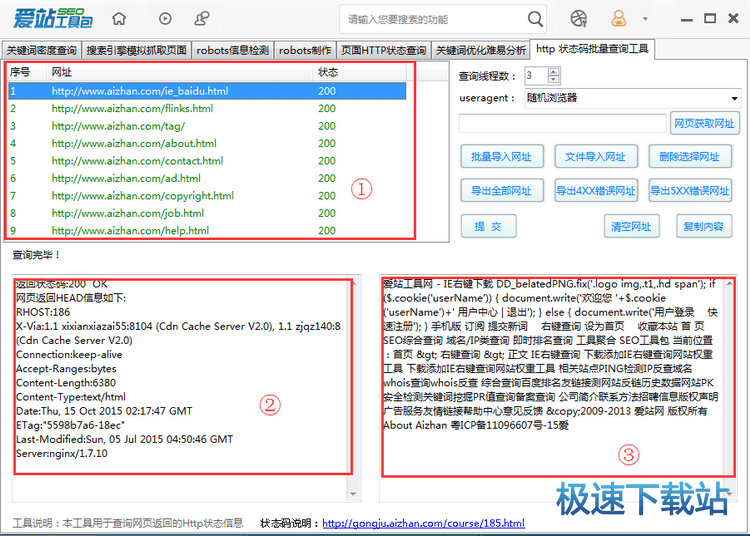The image size is (750, 536).
Task: Click 批量导入网址 button
Action: pos(501,157)
